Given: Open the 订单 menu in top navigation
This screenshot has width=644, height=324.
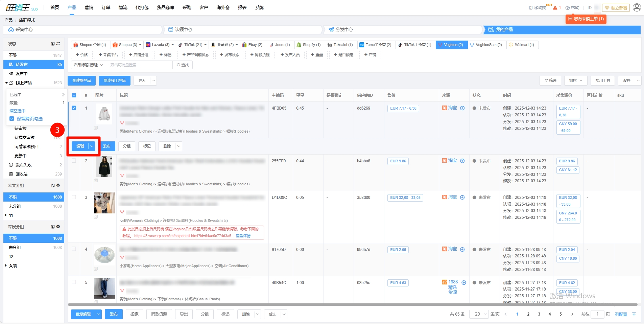Looking at the screenshot, I should [106, 7].
